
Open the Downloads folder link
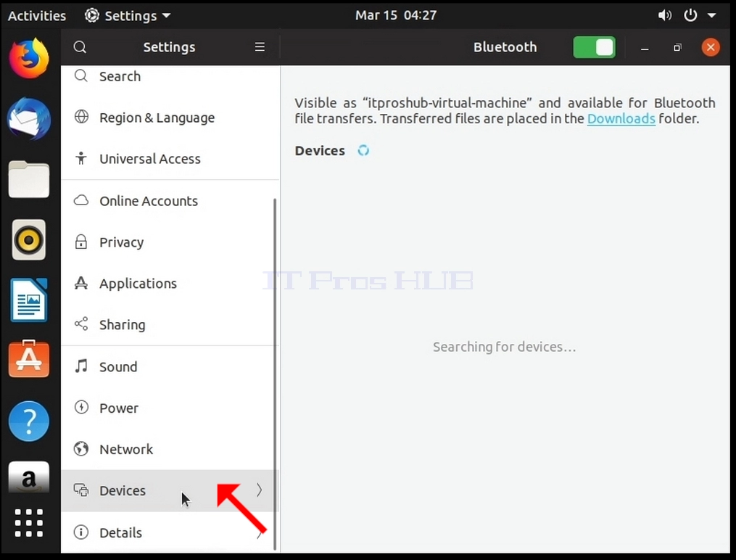[621, 119]
